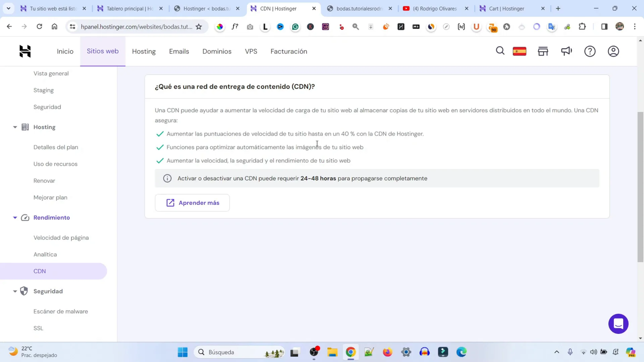644x362 pixels.
Task: Collapse the Rendimiento sidebar section
Action: [15, 218]
